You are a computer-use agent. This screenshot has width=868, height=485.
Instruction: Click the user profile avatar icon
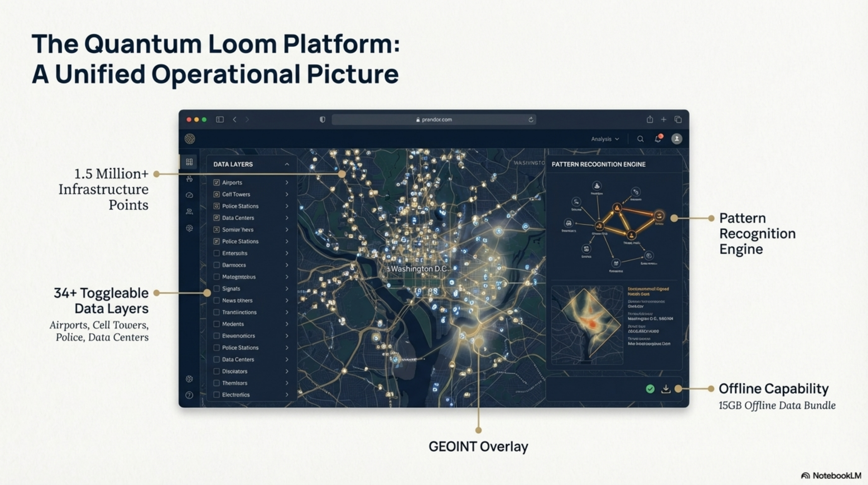point(677,139)
